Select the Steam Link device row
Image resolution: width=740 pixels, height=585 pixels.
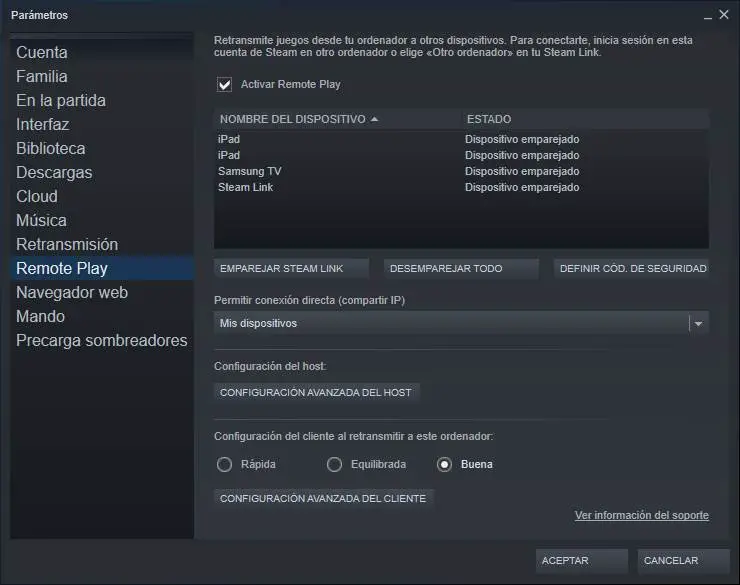pos(461,187)
